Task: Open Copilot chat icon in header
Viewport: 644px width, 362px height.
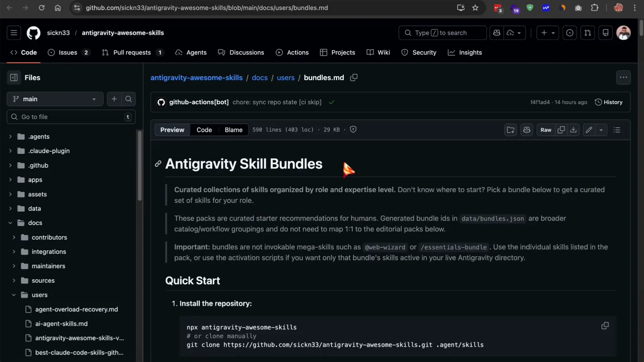Action: point(497,33)
